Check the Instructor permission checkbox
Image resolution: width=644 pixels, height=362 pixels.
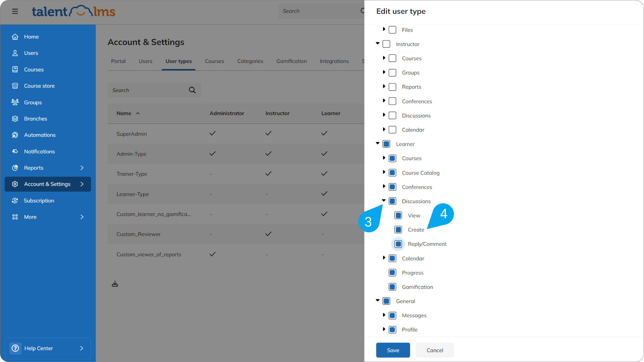point(386,44)
